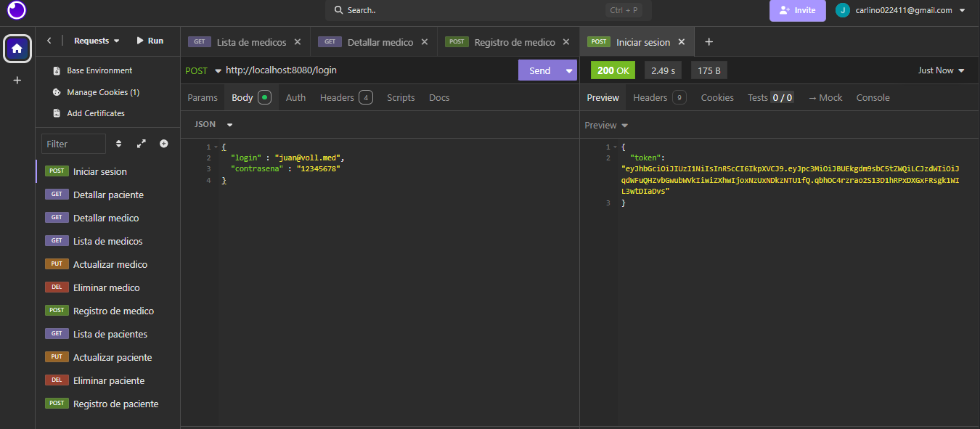Image resolution: width=980 pixels, height=429 pixels.
Task: Open the Requests dropdown
Action: (x=97, y=41)
